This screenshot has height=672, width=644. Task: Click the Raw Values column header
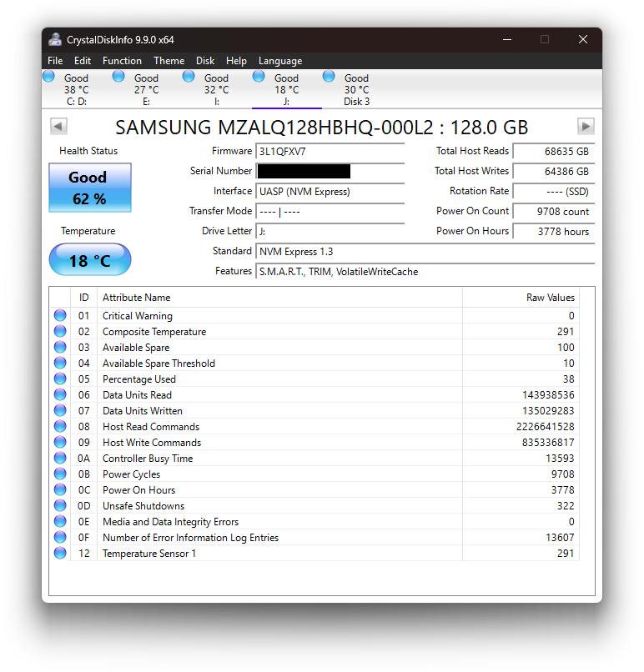click(x=521, y=298)
